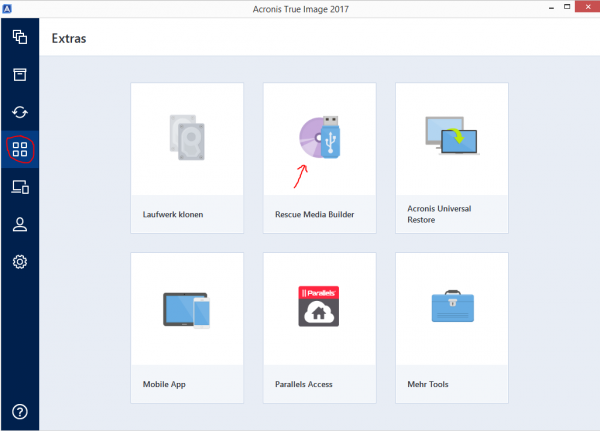Open the devices dashboard sidebar icon
Screen dimensions: 600x431
19,187
